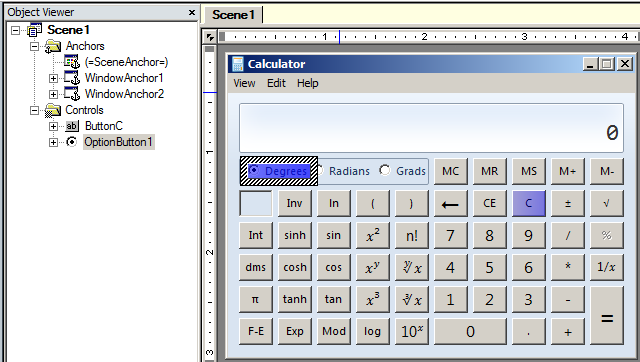Select the ButtonC control icon
The image size is (640, 362).
tap(72, 126)
